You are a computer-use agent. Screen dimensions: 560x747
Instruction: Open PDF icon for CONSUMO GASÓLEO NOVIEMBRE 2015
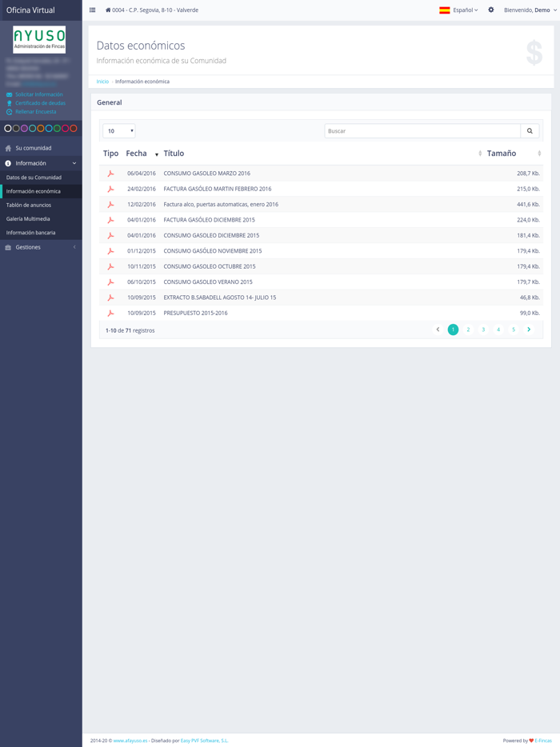110,251
